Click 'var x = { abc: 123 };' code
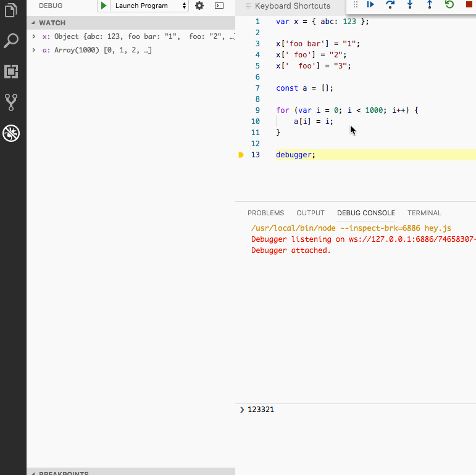The height and width of the screenshot is (475, 476). click(x=322, y=22)
